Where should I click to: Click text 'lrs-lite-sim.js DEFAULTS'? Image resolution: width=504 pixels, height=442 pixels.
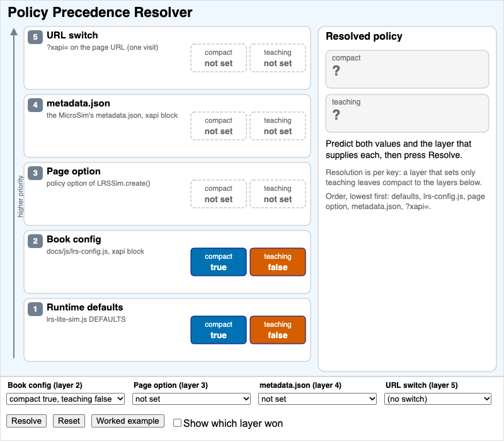[86, 319]
